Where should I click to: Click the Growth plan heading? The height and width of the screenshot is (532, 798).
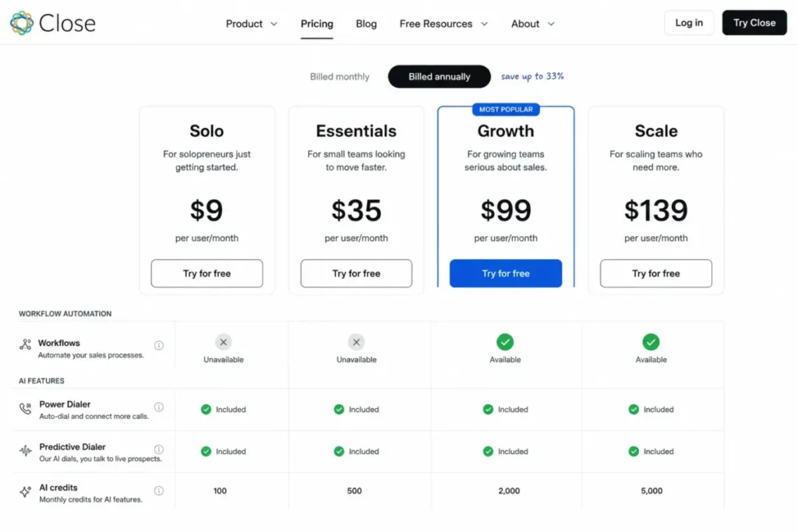[x=506, y=131]
